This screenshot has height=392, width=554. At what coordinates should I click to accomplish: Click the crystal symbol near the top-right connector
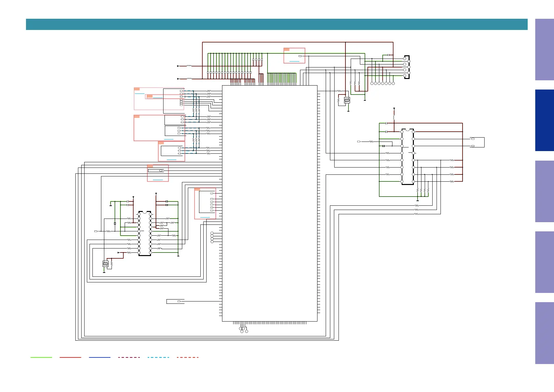[x=347, y=100]
